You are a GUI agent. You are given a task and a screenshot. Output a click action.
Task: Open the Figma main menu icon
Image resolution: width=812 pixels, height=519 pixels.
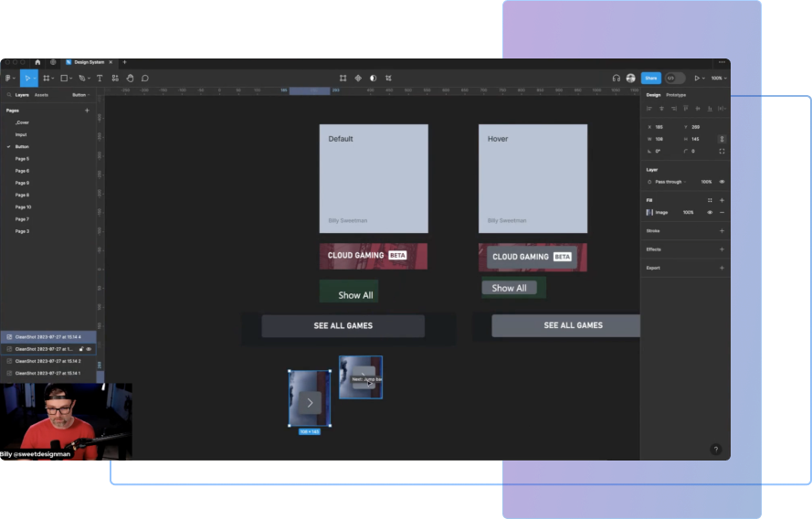tap(8, 79)
